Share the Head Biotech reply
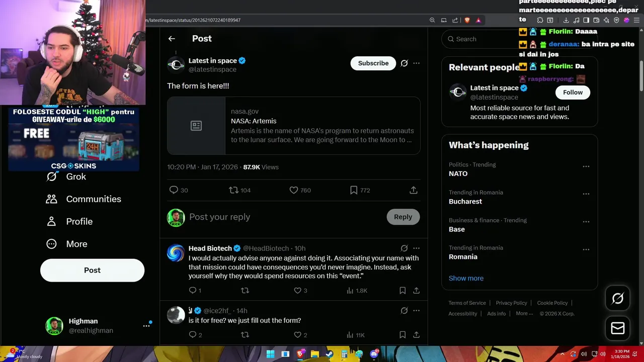 click(x=417, y=291)
